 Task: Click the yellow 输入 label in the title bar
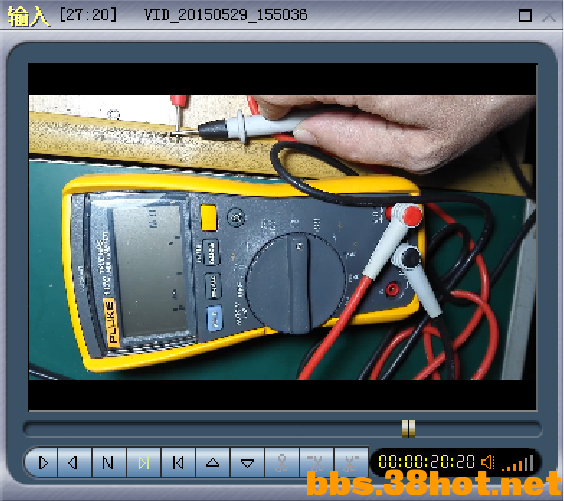click(x=28, y=16)
